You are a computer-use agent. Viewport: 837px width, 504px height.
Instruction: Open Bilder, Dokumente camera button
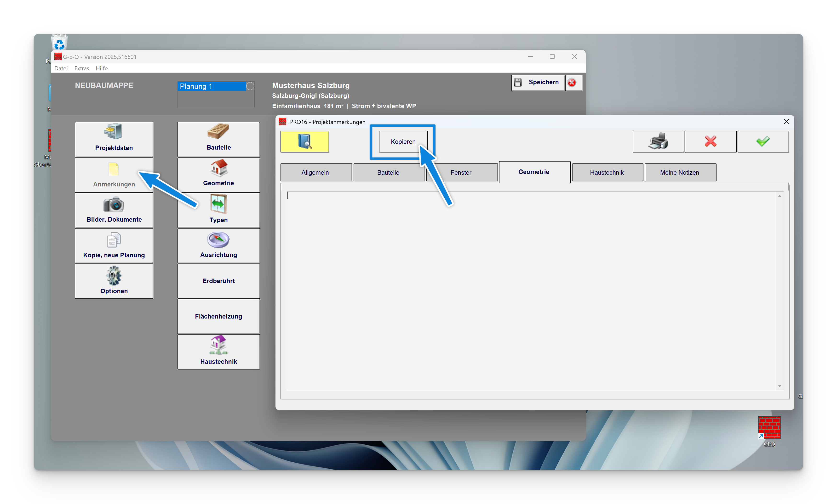(x=114, y=210)
